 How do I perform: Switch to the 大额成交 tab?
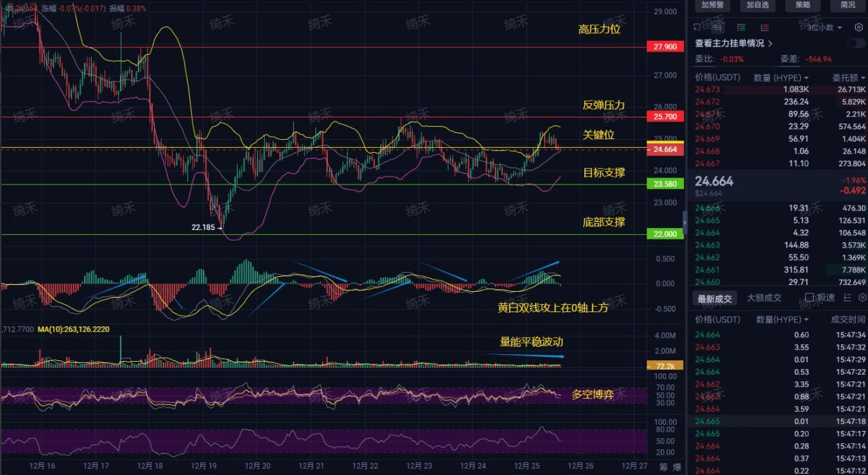764,298
